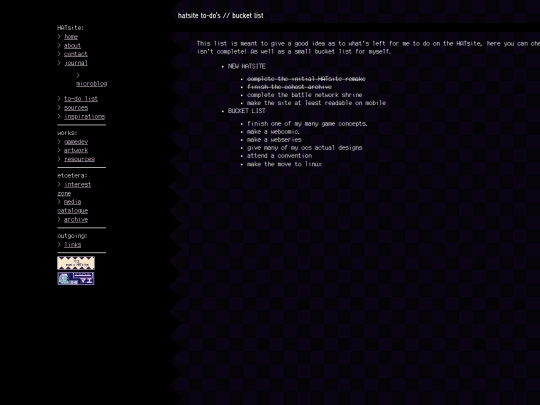Image resolution: width=540 pixels, height=405 pixels.
Task: Open the interest zone link
Action: [x=77, y=185]
